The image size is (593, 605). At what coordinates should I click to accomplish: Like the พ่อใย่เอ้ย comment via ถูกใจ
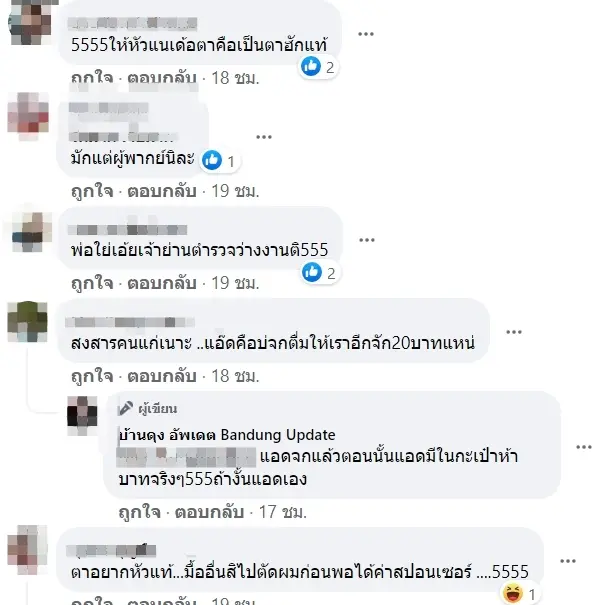[x=92, y=284]
